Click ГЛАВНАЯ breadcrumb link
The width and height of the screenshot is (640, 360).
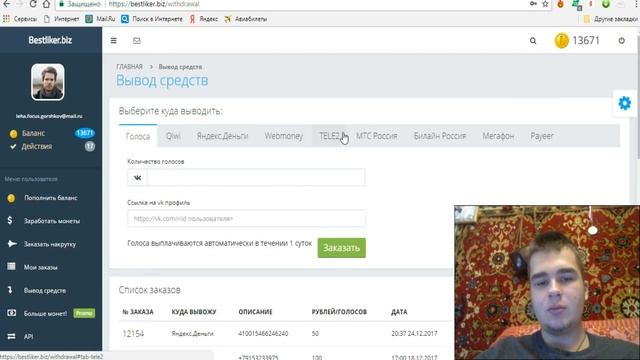pos(129,67)
